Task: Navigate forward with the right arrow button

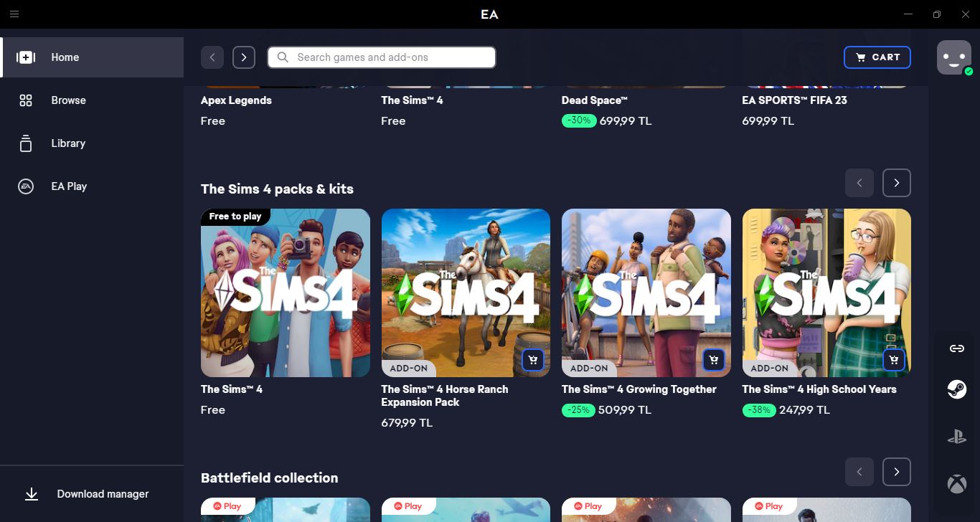Action: (x=244, y=57)
